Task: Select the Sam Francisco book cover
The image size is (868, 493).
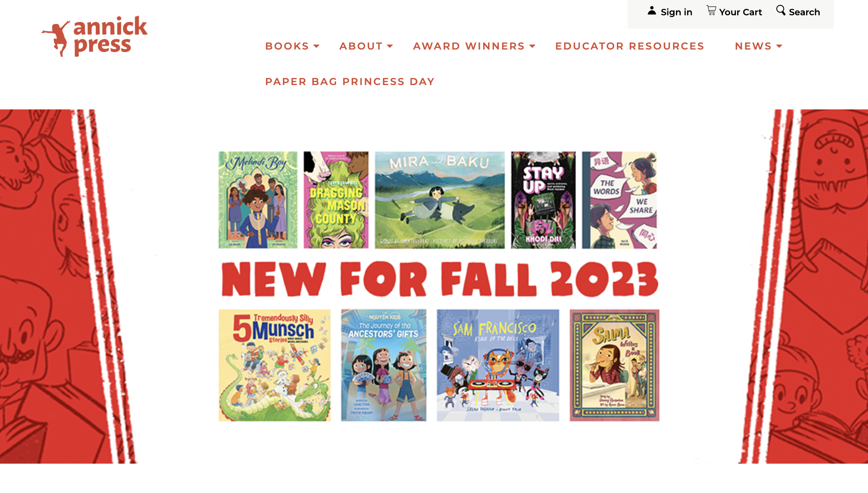Action: click(498, 365)
